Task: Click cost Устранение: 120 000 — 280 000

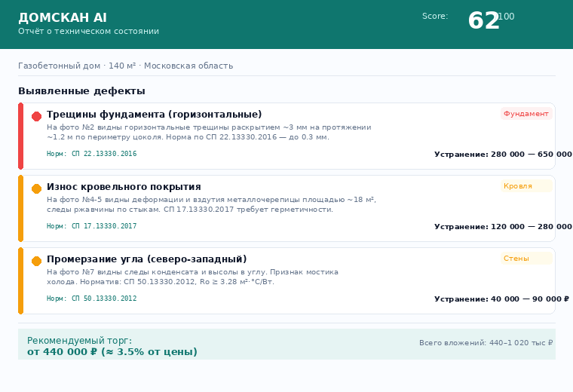Action: click(x=503, y=226)
